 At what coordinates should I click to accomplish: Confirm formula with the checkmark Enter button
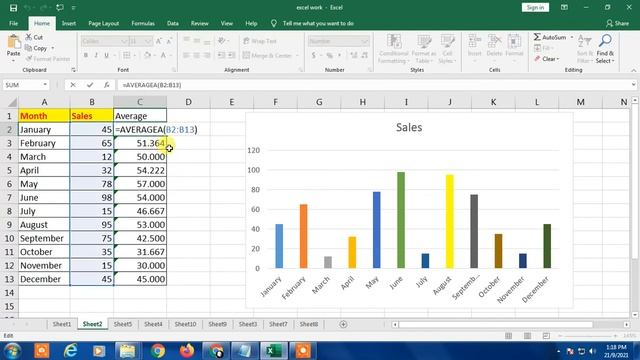pos(90,85)
